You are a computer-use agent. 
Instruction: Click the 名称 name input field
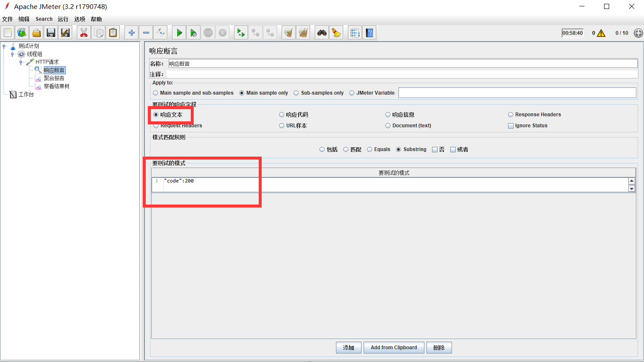(x=403, y=64)
